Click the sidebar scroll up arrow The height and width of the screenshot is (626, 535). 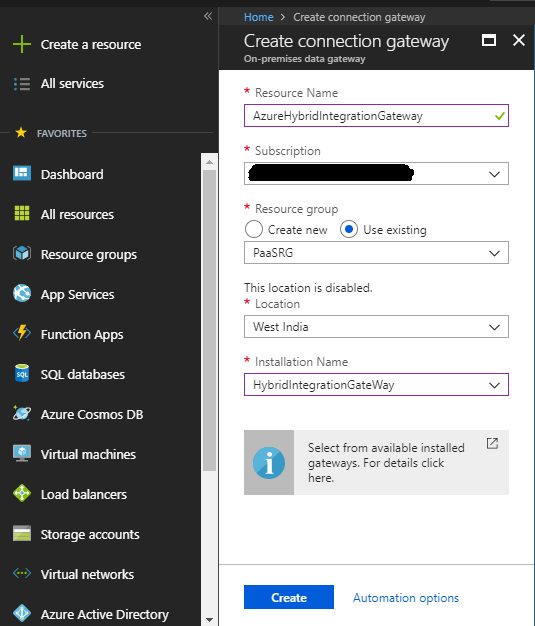[x=209, y=162]
